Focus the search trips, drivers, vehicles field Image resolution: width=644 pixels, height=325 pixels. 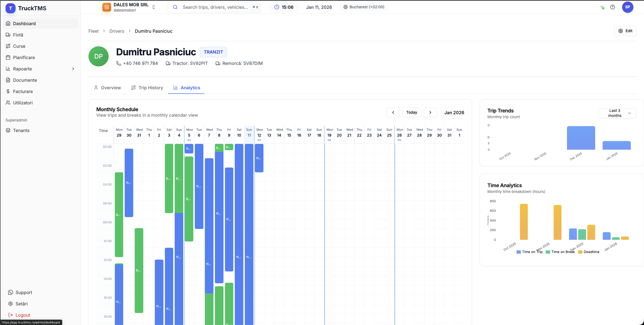point(215,7)
